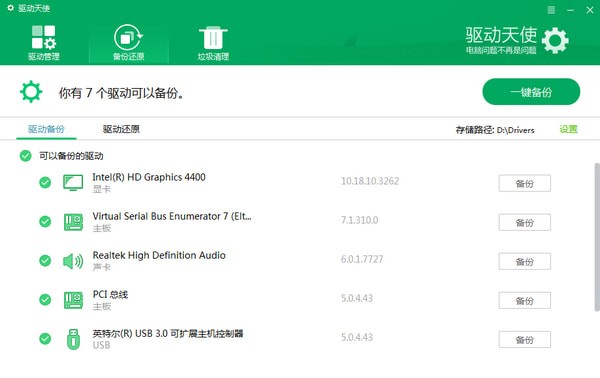Viewport: 600px width, 378px height.
Task: Click the small gear icon in title bar
Action: (10, 8)
